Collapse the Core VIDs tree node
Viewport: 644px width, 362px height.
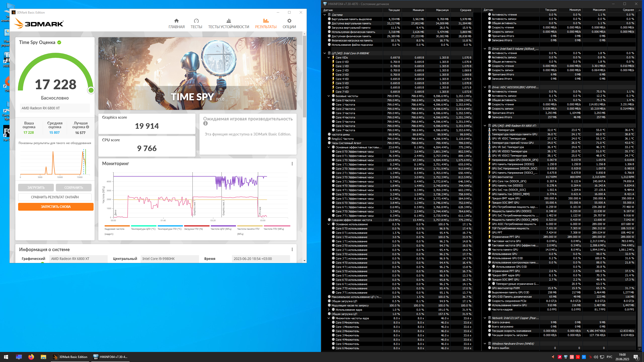tap(329, 58)
